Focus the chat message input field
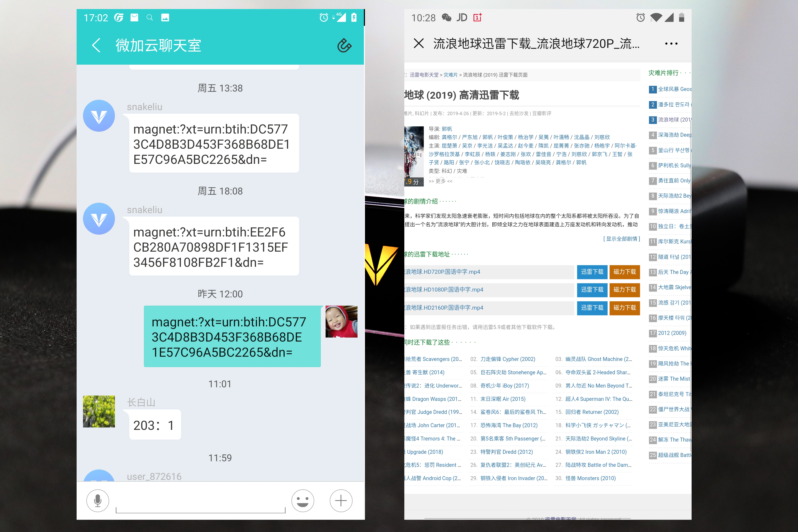Image resolution: width=798 pixels, height=532 pixels. [x=201, y=501]
